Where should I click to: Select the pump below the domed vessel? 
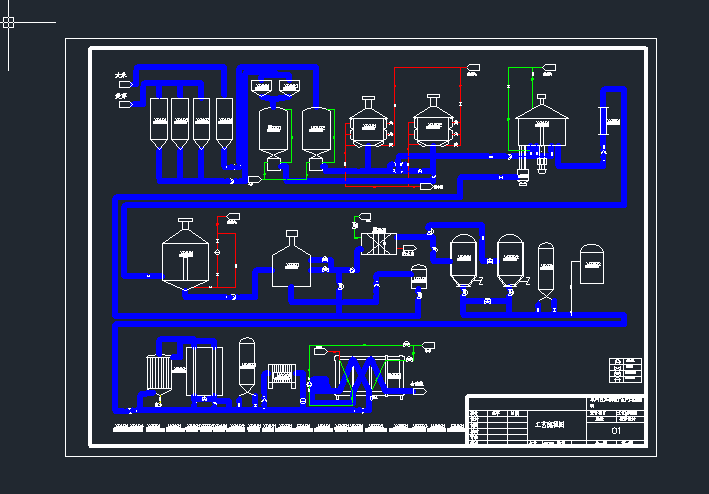(x=523, y=176)
